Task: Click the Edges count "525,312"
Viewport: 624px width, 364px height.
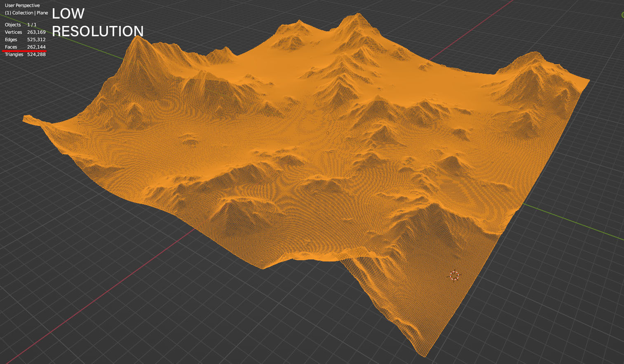Action: [36, 40]
